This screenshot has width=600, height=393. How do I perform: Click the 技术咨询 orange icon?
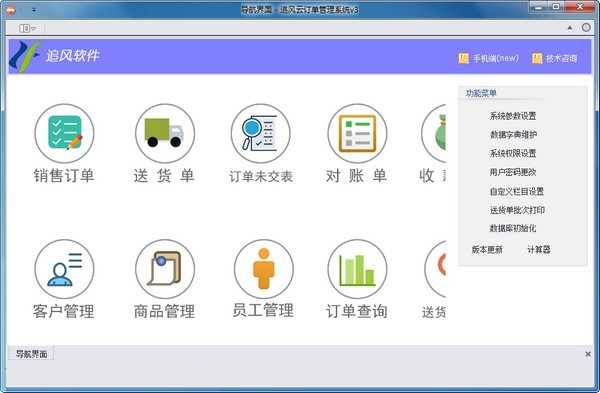pos(537,58)
